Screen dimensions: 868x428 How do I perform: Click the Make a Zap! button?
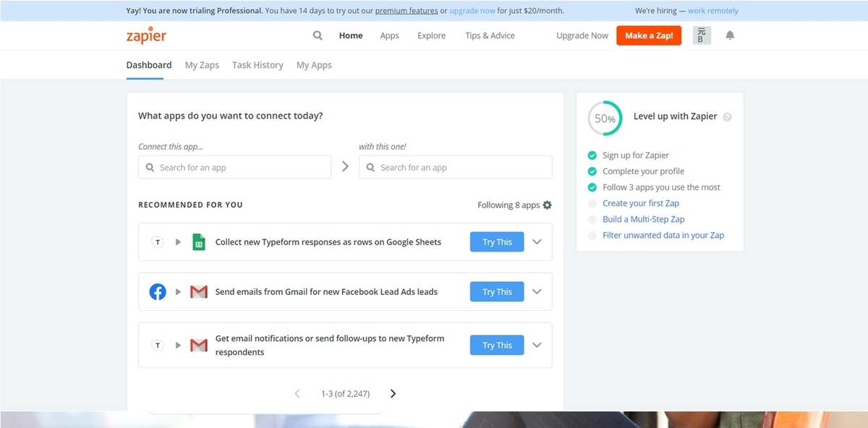649,35
